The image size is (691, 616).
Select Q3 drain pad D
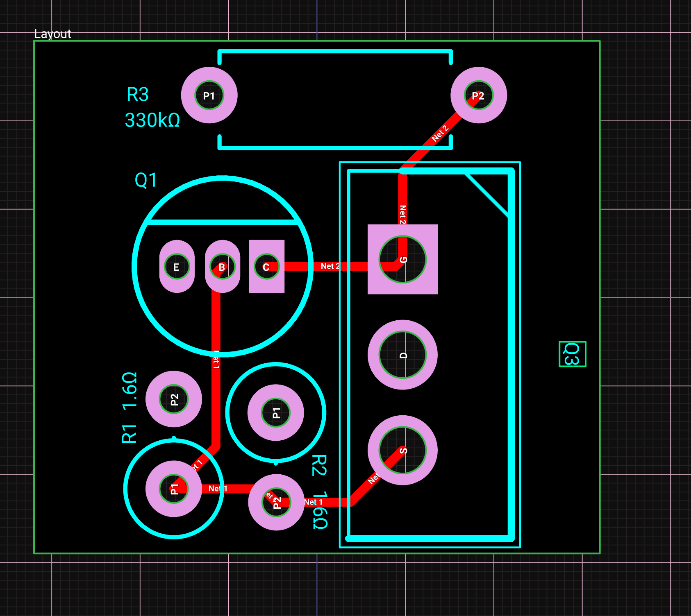(x=402, y=355)
